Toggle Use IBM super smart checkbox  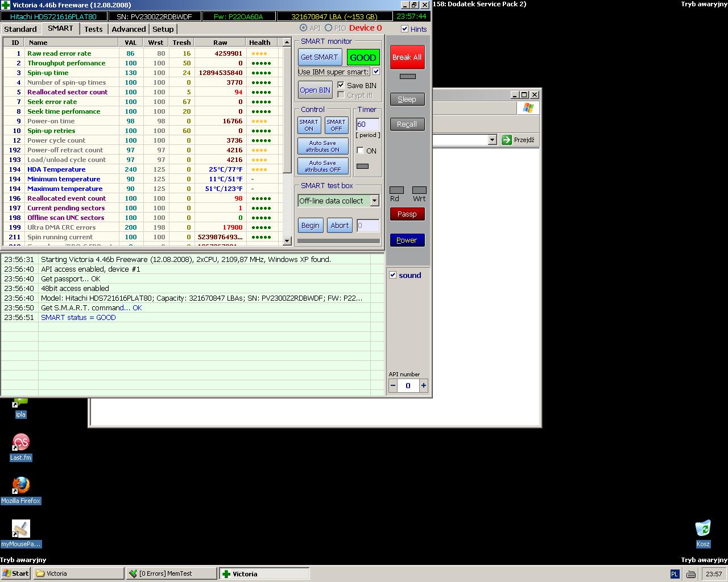[376, 72]
